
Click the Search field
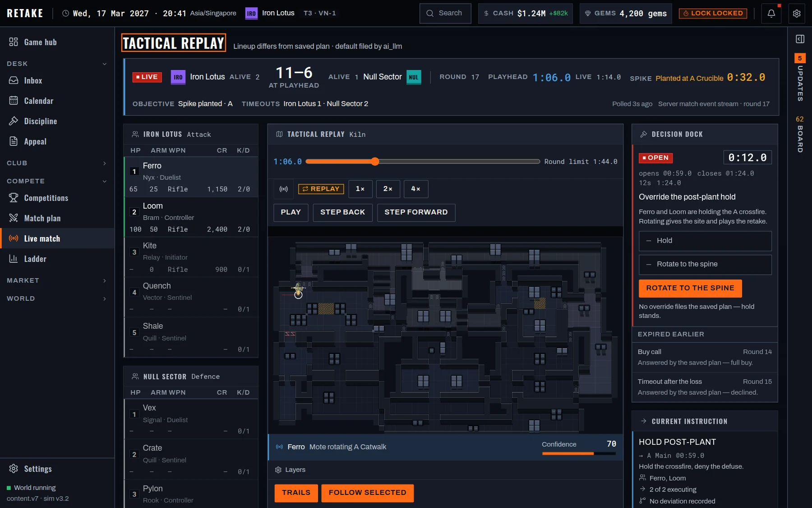445,13
